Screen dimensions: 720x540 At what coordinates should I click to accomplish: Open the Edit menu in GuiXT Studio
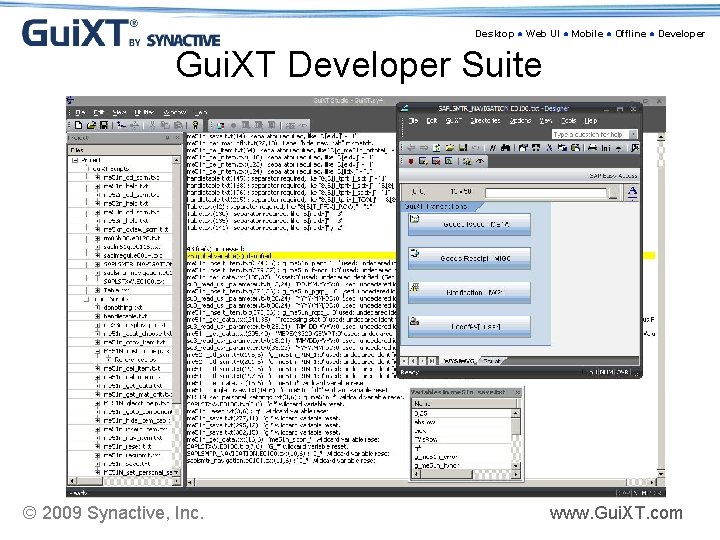tap(99, 112)
